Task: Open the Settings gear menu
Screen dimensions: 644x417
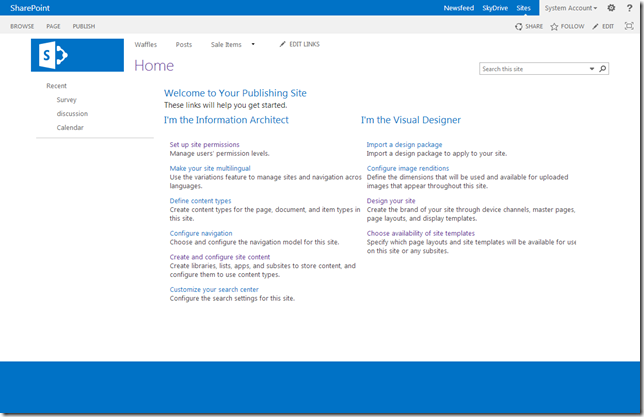Action: [611, 8]
